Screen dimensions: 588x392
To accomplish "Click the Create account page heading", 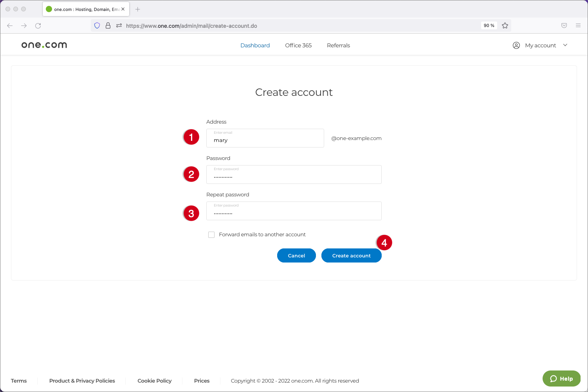I will [294, 92].
